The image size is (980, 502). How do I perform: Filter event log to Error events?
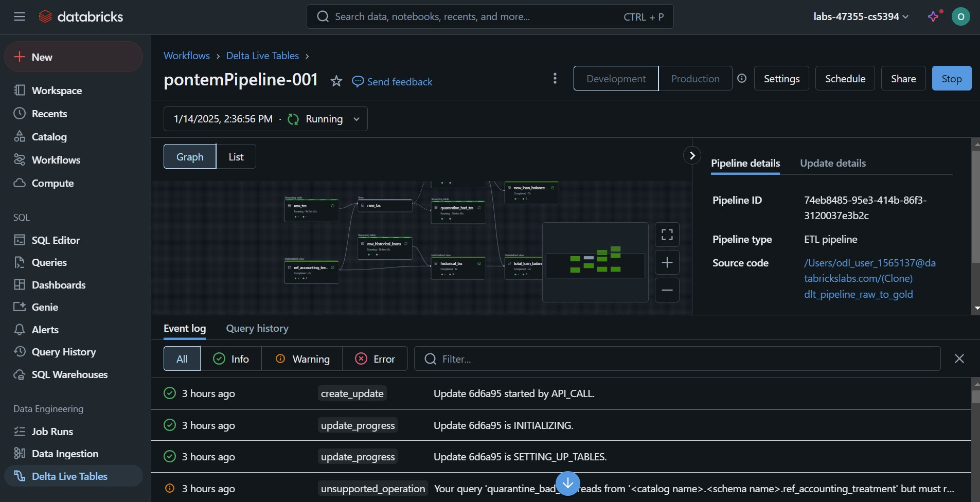(375, 359)
